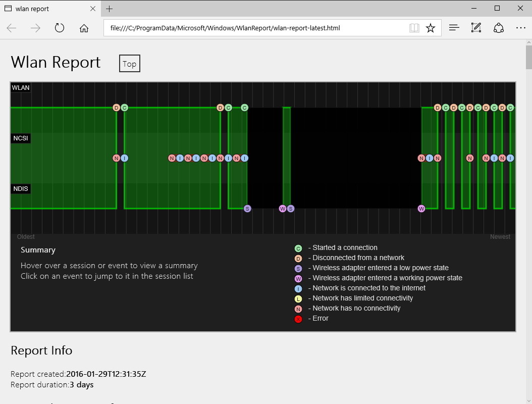
Task: Click the browser Forward arrow
Action: (x=35, y=28)
